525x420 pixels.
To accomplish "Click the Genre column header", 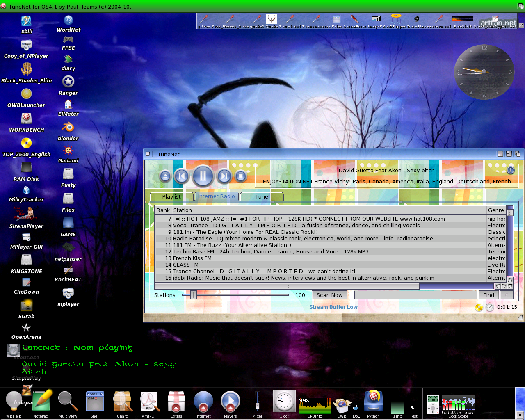I will 496,210.
